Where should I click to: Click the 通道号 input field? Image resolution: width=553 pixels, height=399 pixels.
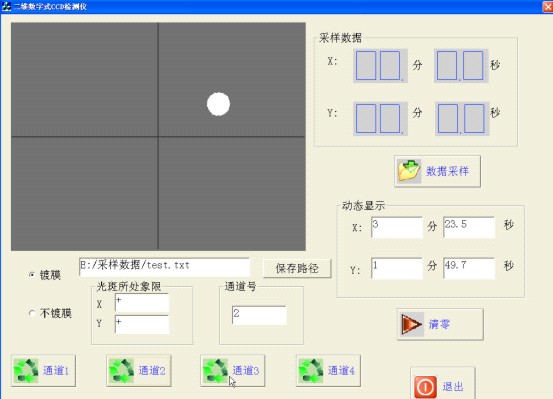(259, 315)
